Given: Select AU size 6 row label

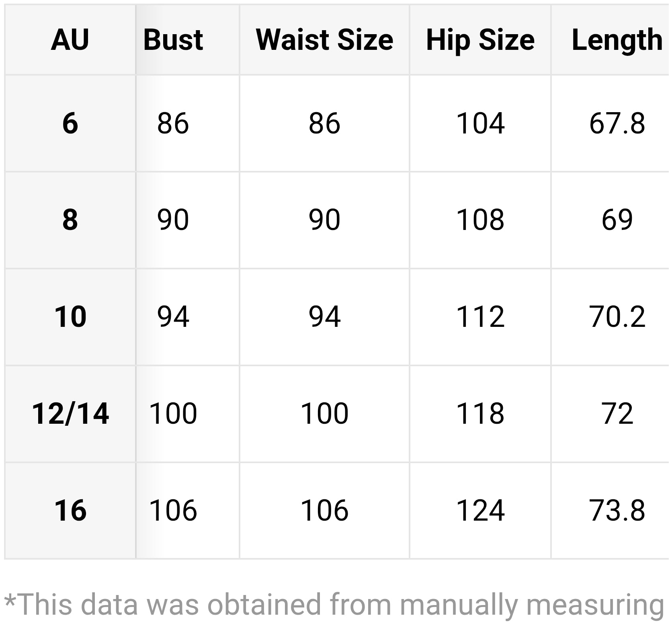Looking at the screenshot, I should click(70, 123).
